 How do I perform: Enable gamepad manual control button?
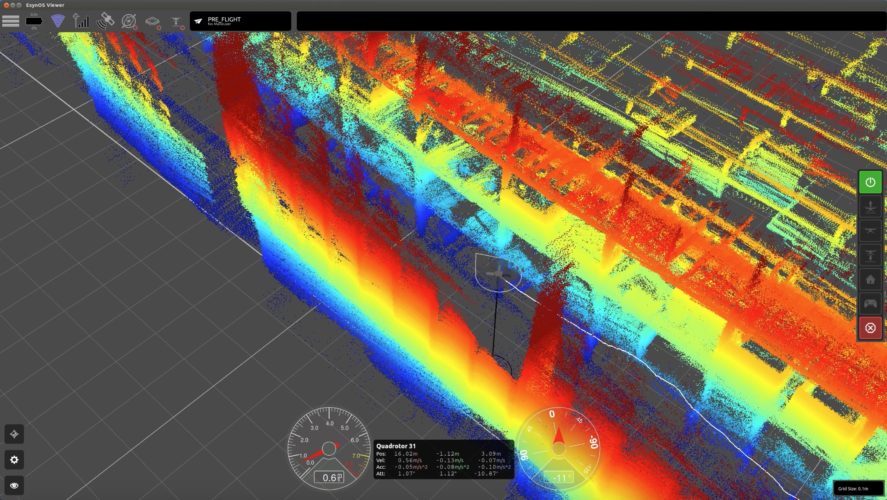coord(871,304)
